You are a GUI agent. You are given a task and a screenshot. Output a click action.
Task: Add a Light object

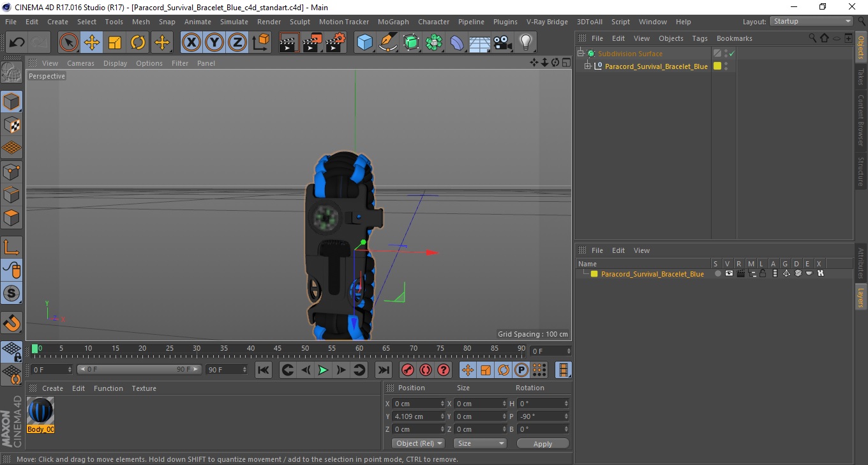526,43
